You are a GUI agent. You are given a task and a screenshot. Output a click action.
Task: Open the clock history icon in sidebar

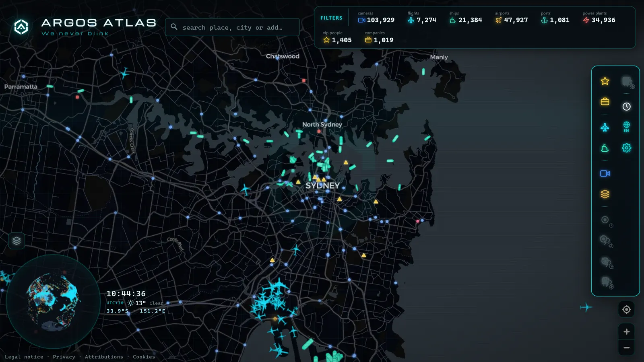[x=627, y=107]
